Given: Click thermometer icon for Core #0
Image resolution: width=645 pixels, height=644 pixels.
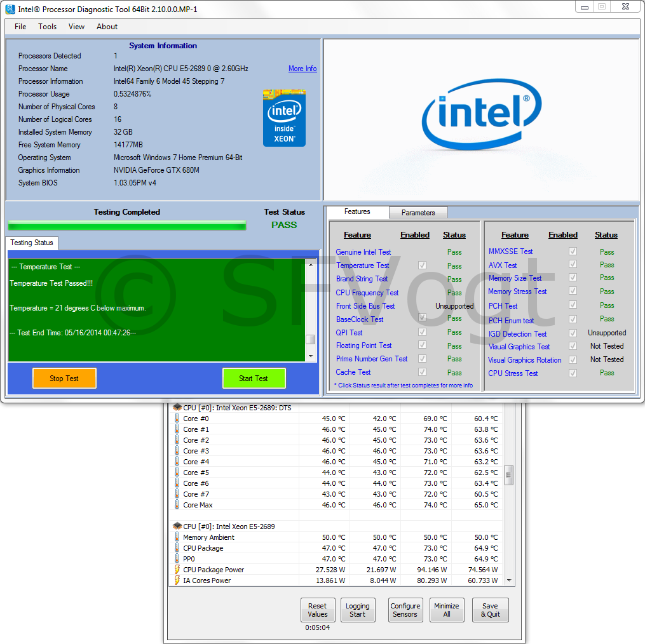Looking at the screenshot, I should [177, 419].
